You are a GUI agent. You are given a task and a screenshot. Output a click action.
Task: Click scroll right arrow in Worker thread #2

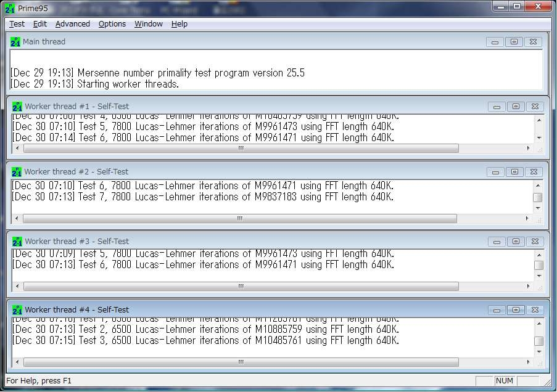point(527,218)
